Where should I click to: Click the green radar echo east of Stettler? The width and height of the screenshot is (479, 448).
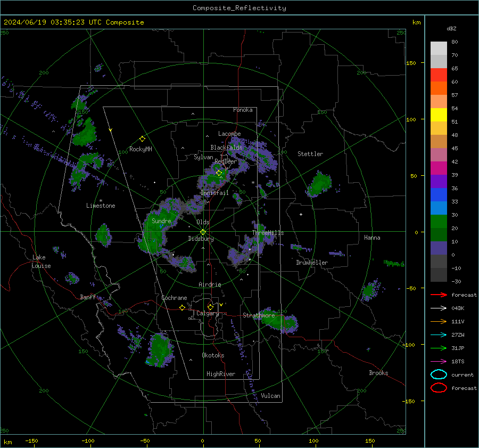tap(319, 184)
